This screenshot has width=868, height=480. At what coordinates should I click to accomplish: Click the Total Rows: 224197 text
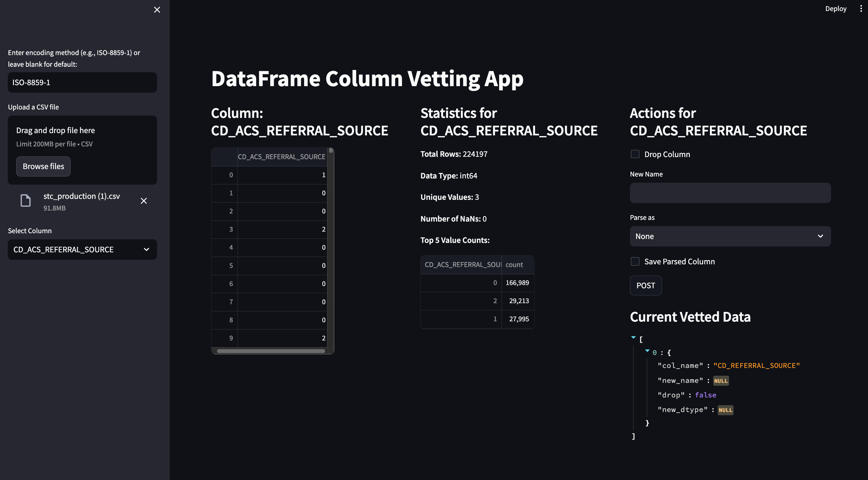tap(454, 154)
